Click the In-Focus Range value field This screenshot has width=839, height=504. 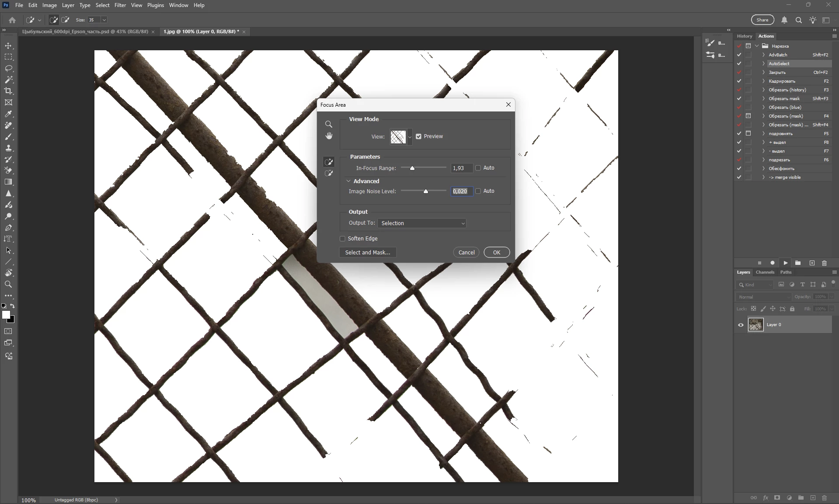[x=462, y=168]
